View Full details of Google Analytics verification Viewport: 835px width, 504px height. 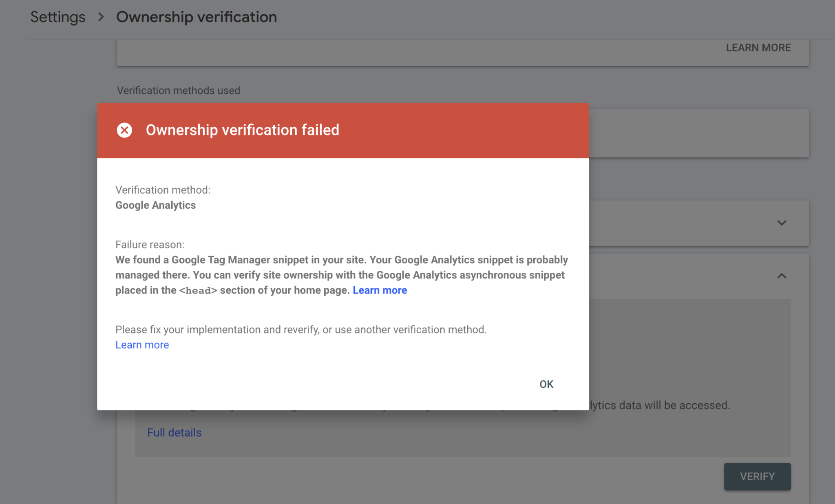click(x=174, y=432)
